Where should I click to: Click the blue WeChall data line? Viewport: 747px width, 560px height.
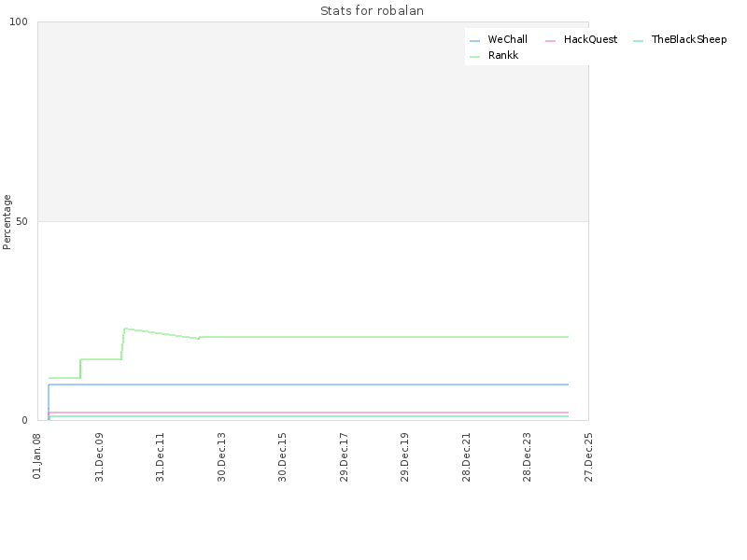click(308, 385)
